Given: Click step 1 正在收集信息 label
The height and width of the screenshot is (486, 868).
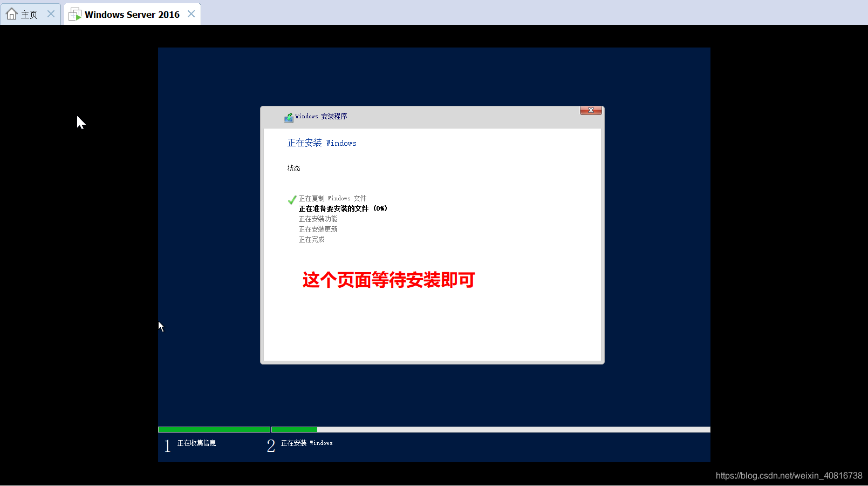Looking at the screenshot, I should (x=197, y=443).
